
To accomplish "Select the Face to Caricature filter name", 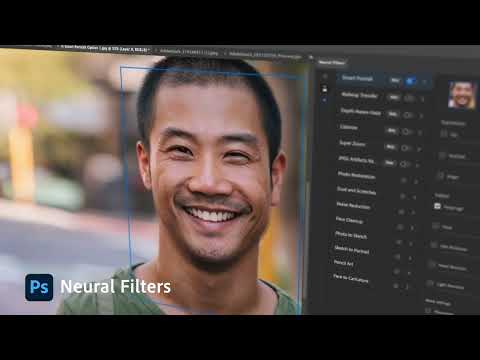I will pos(350,278).
